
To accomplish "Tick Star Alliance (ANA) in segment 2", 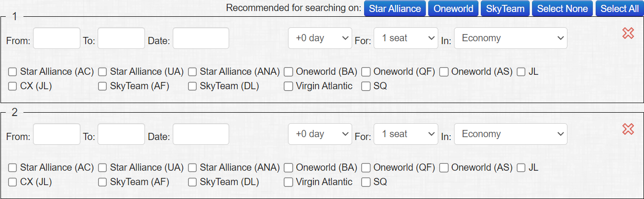I will click(x=192, y=168).
